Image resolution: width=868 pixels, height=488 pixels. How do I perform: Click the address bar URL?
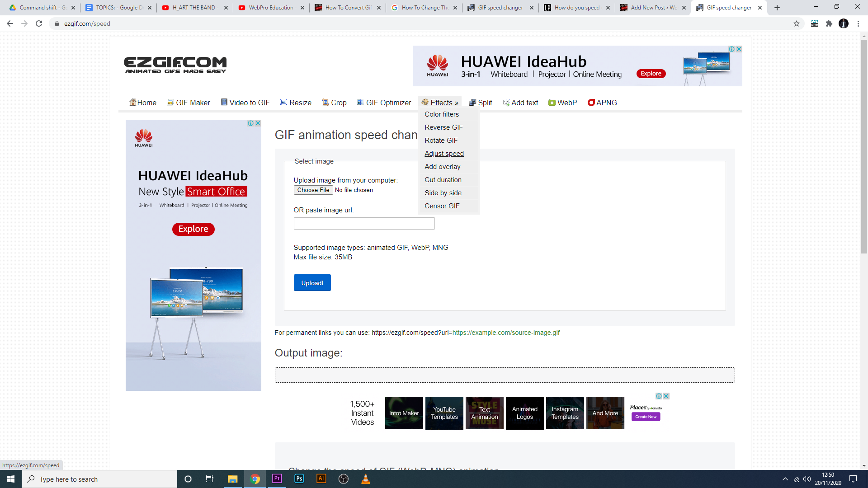[x=87, y=23]
